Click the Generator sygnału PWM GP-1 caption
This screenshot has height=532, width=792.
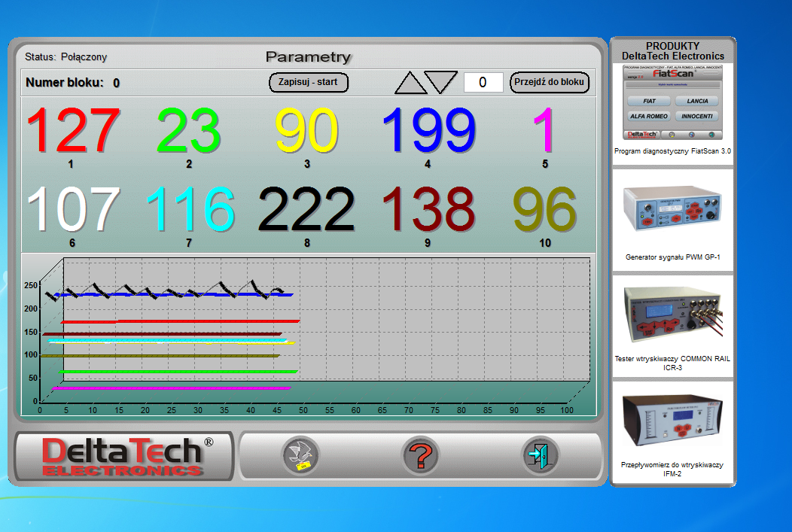click(672, 257)
